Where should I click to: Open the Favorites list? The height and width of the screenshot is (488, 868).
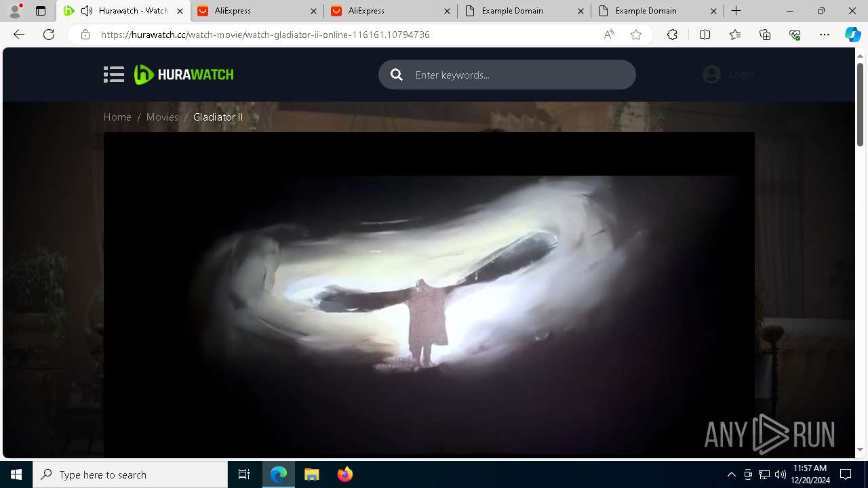735,35
